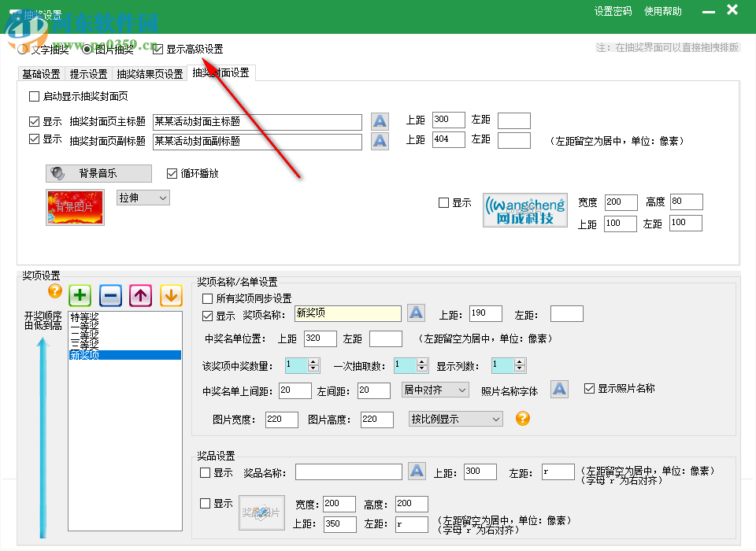The height and width of the screenshot is (551, 756).
Task: Select 特等奖 in the prize list
Action: click(85, 316)
